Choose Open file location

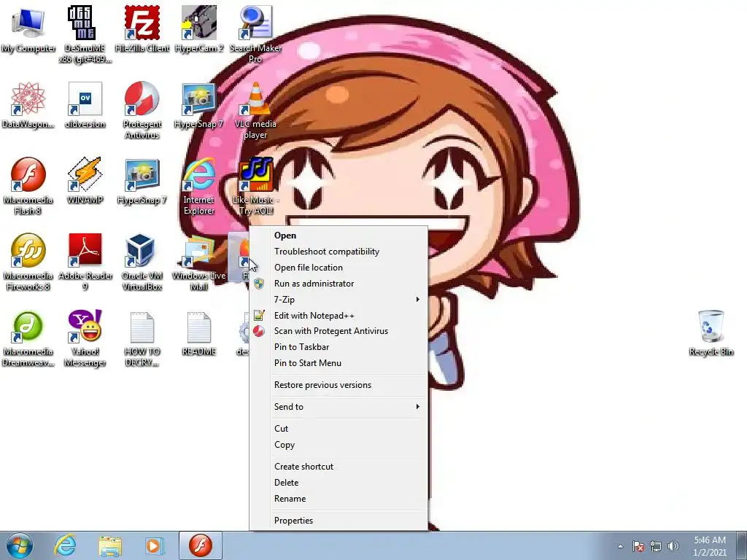[338, 268]
